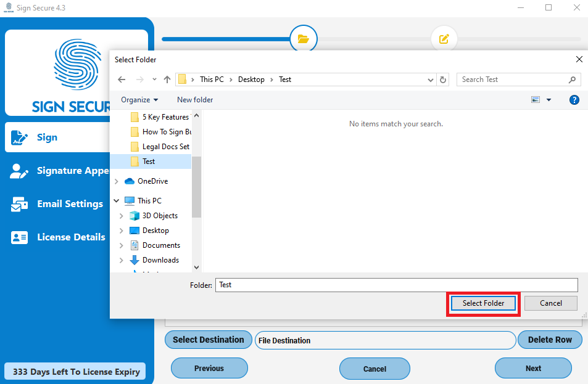The width and height of the screenshot is (588, 384).
Task: Change view using the view layout icon
Action: coord(536,100)
